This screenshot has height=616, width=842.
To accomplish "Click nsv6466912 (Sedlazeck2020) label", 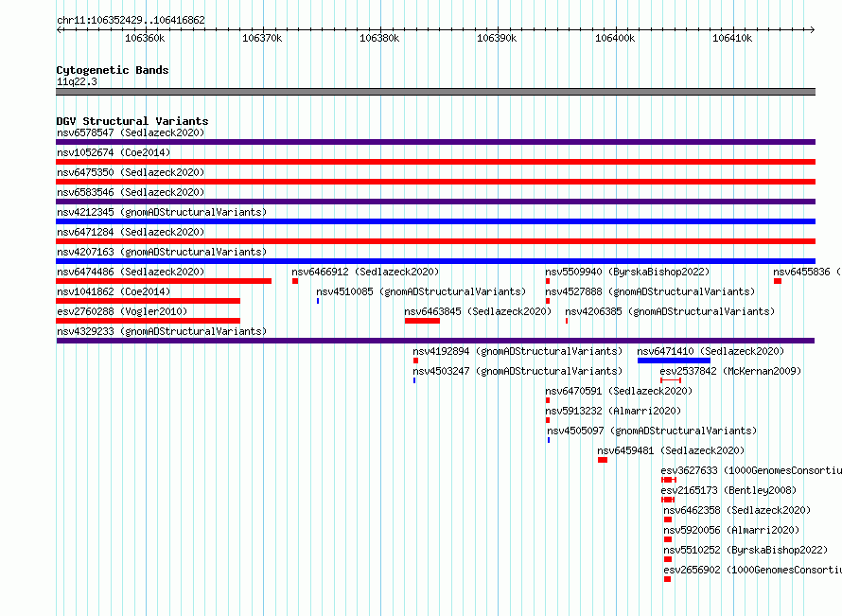I will point(365,272).
